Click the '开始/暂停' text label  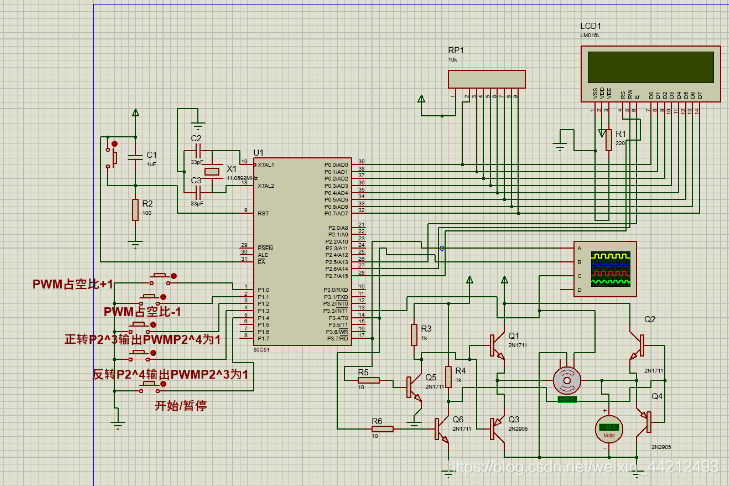(181, 406)
